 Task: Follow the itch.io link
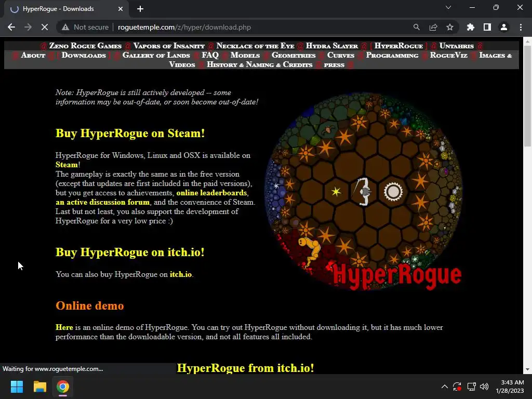pos(180,274)
